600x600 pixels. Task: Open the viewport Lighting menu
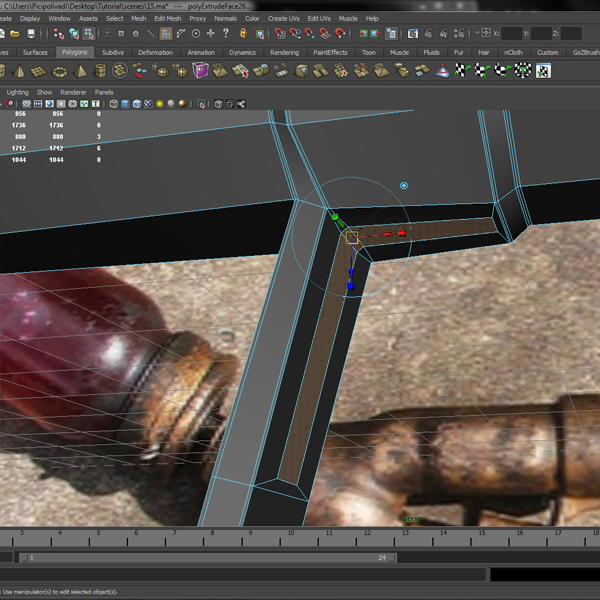18,92
